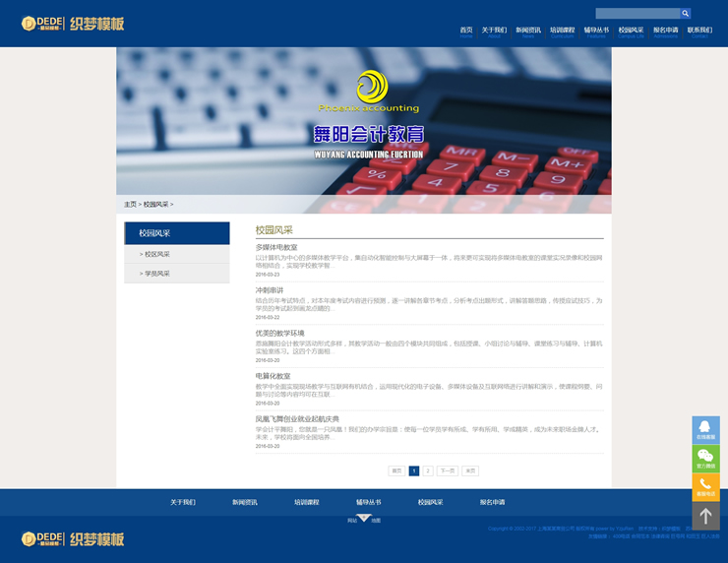Click the orange 客服电话 phone icon

click(705, 487)
